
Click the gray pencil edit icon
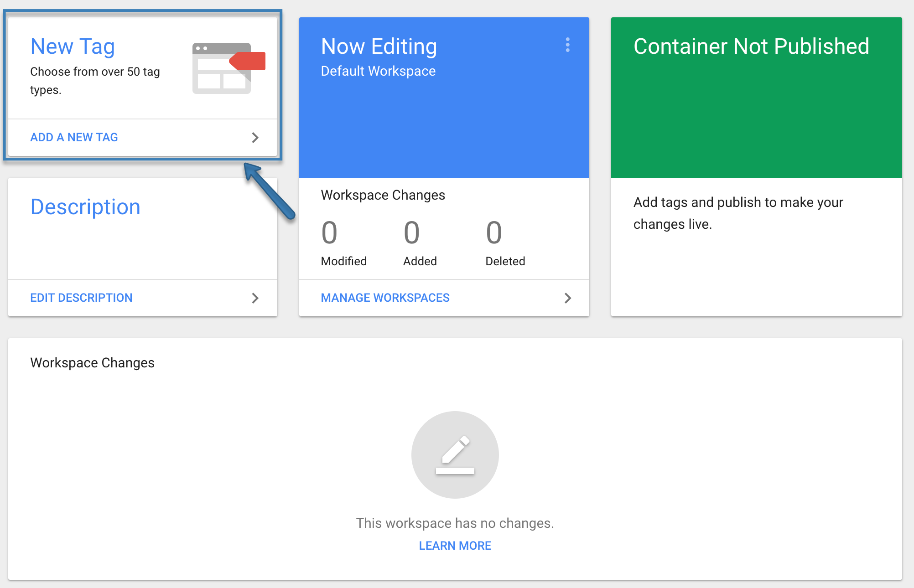click(x=455, y=454)
